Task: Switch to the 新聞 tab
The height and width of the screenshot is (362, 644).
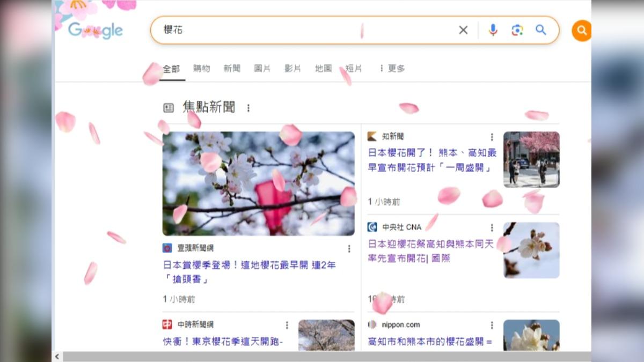Action: point(232,69)
